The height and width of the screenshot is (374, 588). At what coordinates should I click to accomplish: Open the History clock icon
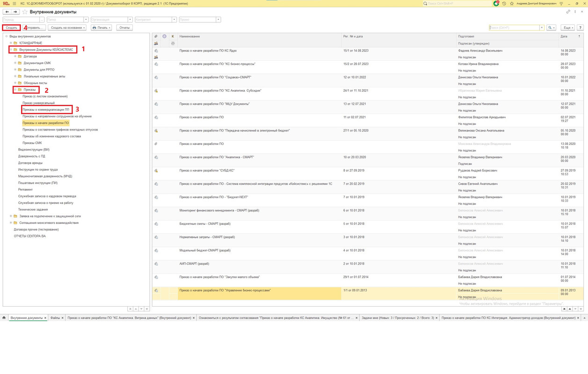coord(504,3)
